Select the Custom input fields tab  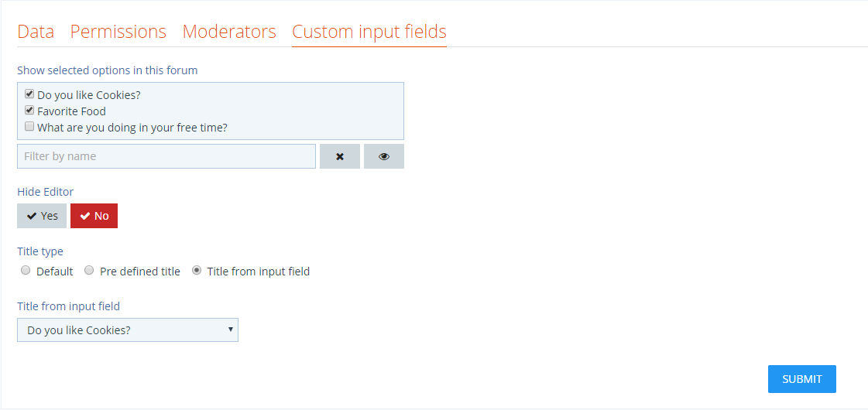pos(369,32)
